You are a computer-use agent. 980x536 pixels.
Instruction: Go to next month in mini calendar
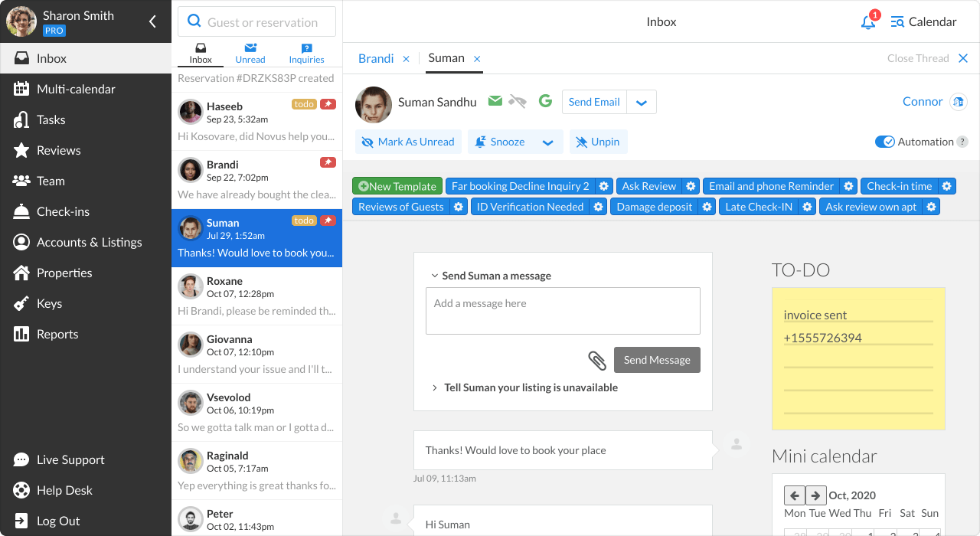pos(816,495)
